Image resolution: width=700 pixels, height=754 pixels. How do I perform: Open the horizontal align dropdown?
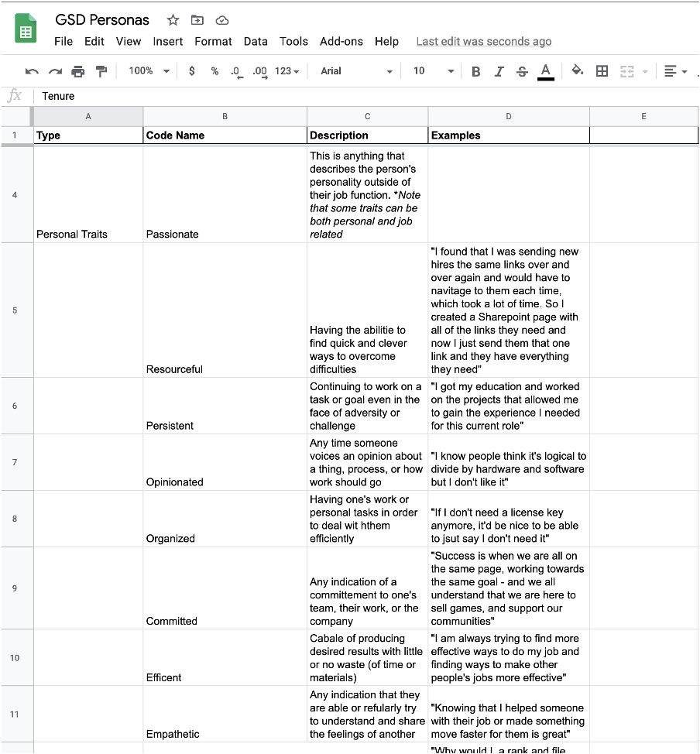click(675, 72)
